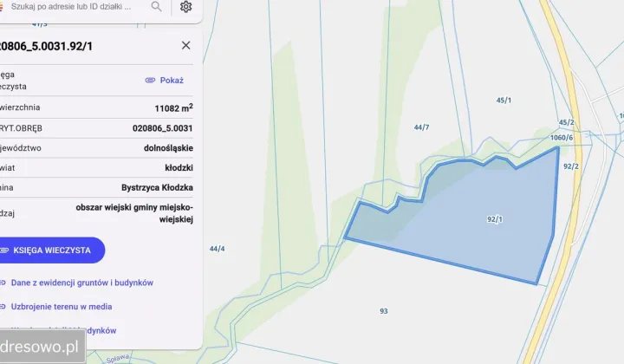This screenshot has height=364, width=624.
Task: Open Dane z ewidencji gruntów i budynków
Action: pos(82,283)
